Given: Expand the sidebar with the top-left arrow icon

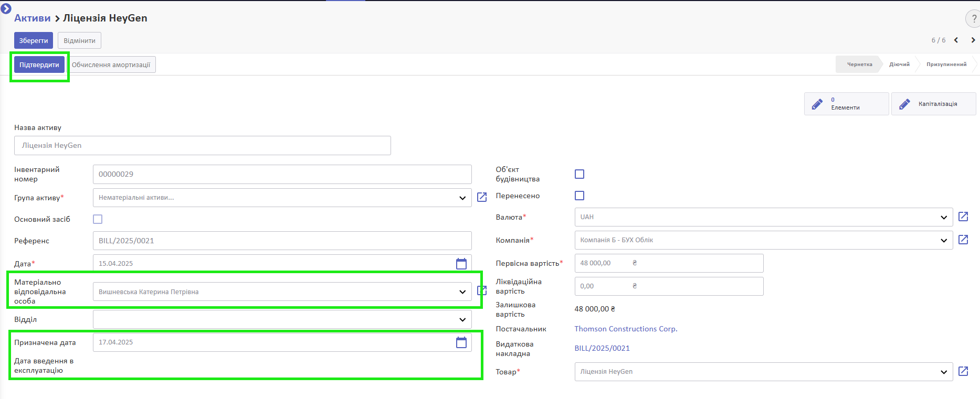Looking at the screenshot, I should pos(6,8).
